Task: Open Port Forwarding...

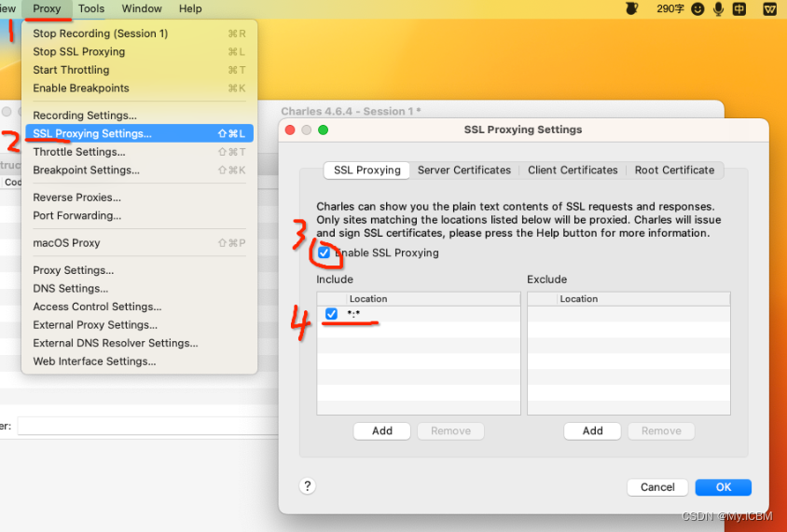Action: tap(139, 215)
